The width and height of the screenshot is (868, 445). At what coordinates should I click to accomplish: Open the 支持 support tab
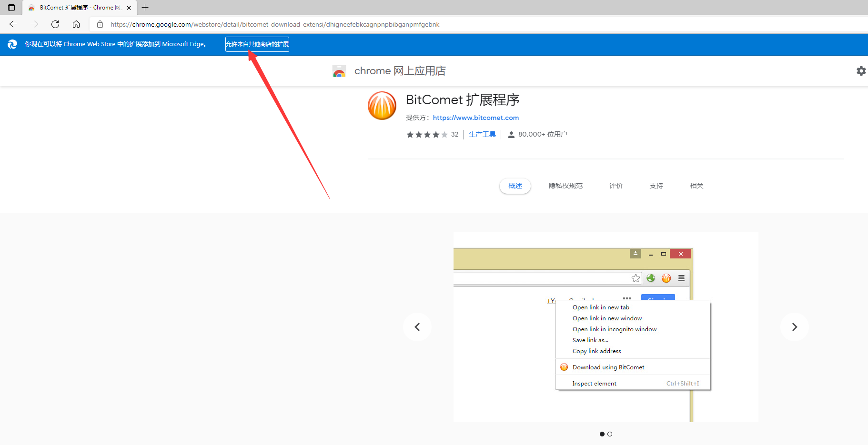[656, 186]
